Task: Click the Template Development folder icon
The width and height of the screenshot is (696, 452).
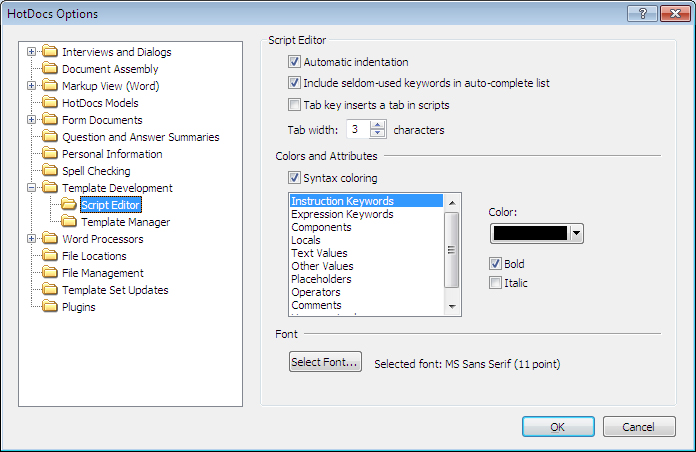Action: [50, 187]
